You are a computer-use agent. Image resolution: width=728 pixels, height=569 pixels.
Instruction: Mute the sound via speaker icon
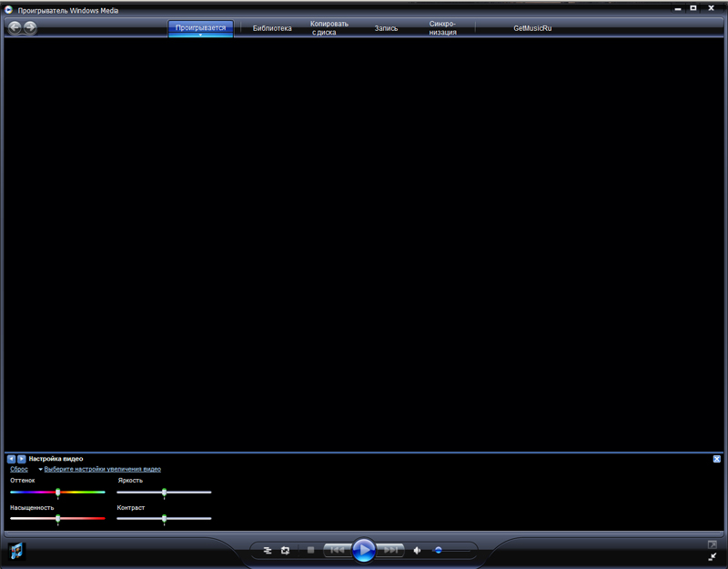click(418, 550)
